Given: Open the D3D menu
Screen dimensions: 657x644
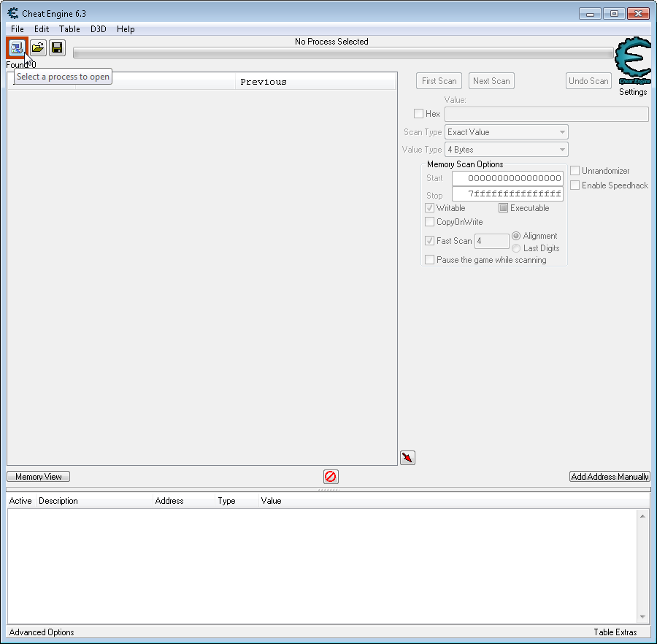Looking at the screenshot, I should click(x=99, y=29).
